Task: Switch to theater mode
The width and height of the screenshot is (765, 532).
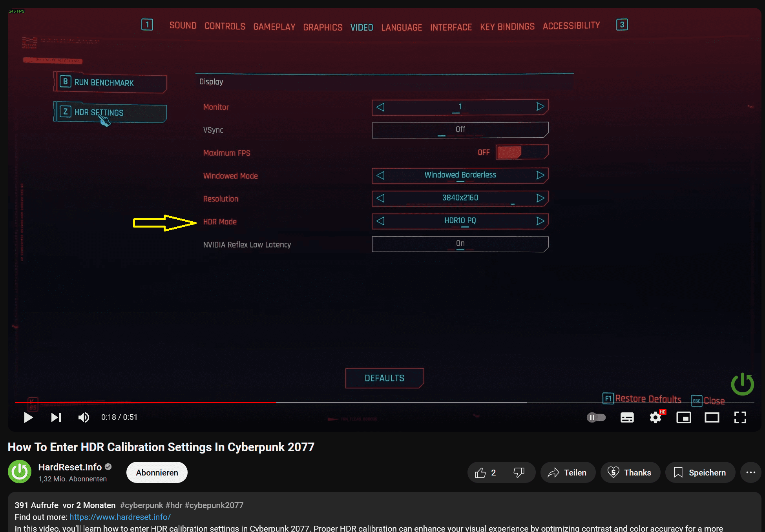Action: [712, 417]
